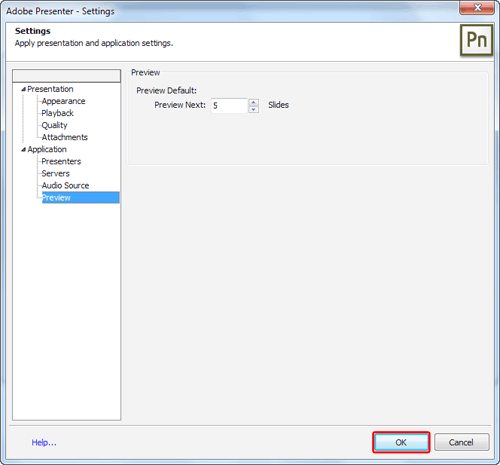Image resolution: width=500 pixels, height=465 pixels.
Task: Collapse the Presentation tree node
Action: pyautogui.click(x=23, y=89)
